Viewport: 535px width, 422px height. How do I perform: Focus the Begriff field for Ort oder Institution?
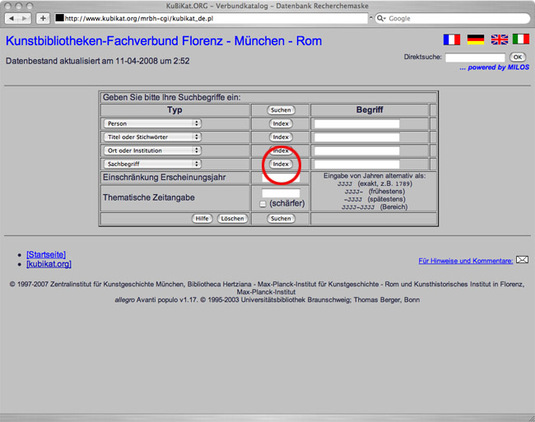coord(357,151)
